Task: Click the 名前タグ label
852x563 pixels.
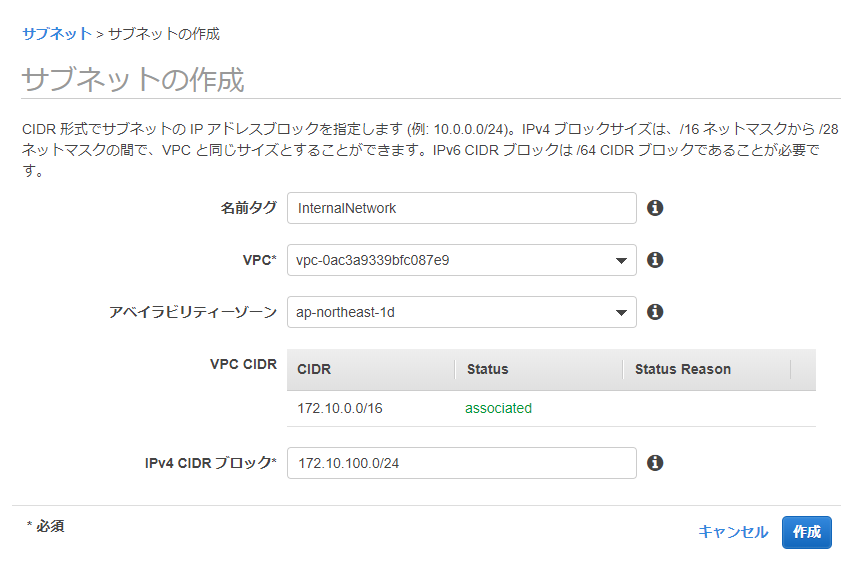Action: [249, 208]
